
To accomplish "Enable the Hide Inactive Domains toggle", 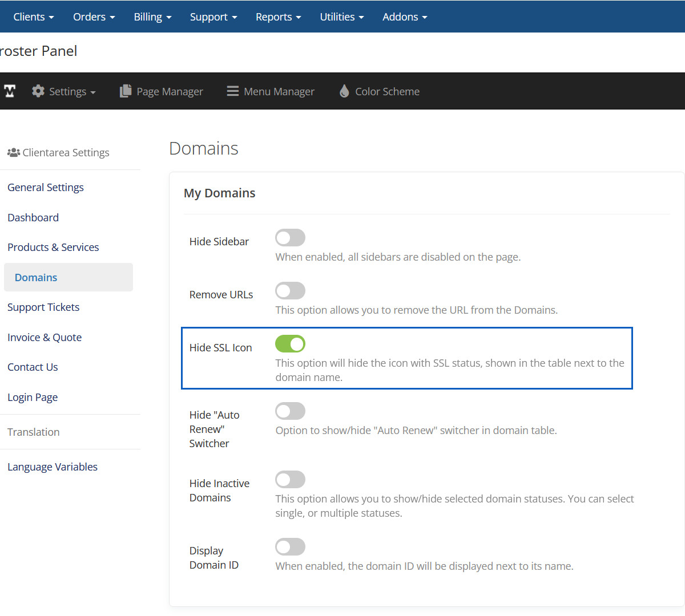I will [290, 480].
